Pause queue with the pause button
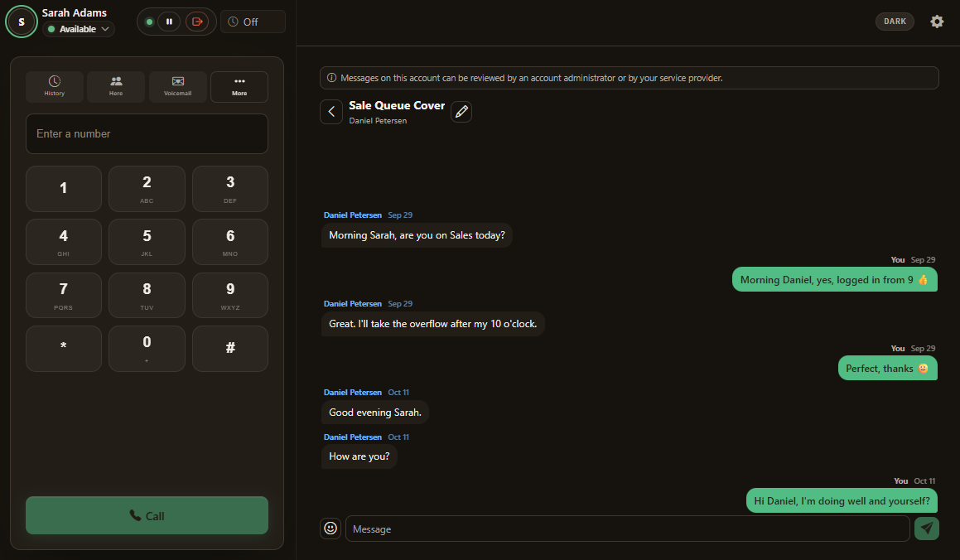 click(169, 22)
